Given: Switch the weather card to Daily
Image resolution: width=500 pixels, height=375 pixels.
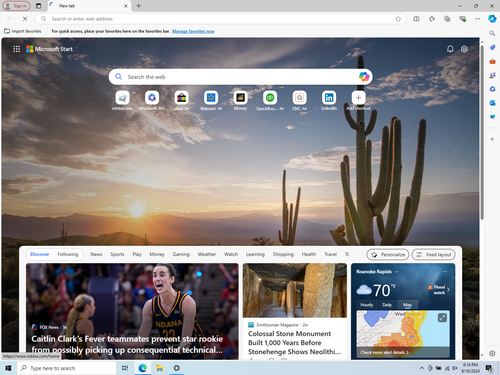Looking at the screenshot, I should pos(387,305).
